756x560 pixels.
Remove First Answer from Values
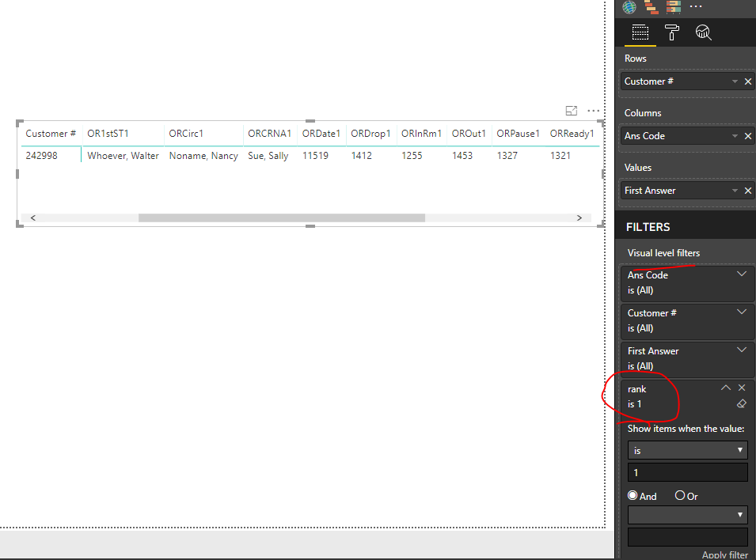[748, 191]
